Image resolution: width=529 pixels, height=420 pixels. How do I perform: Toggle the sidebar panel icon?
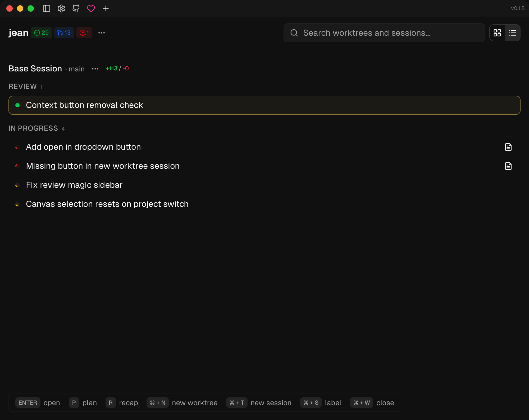click(x=47, y=8)
